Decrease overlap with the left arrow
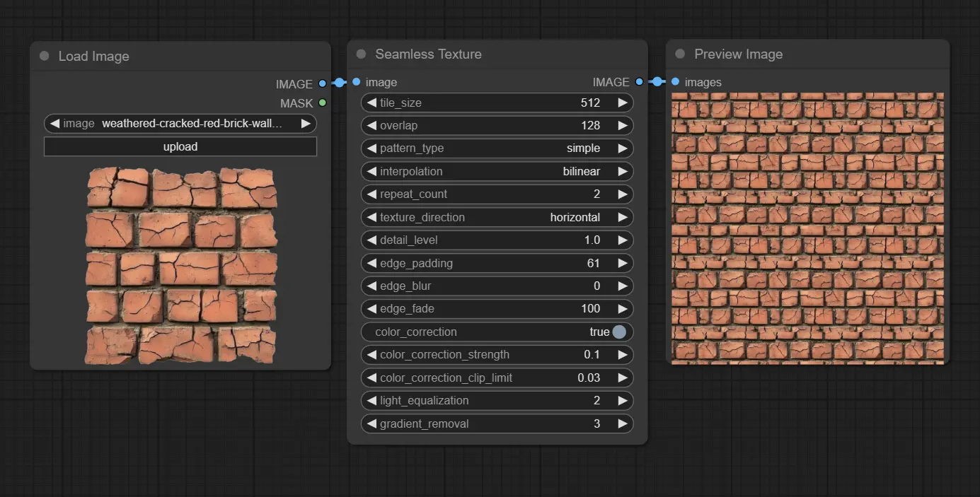 pos(371,125)
